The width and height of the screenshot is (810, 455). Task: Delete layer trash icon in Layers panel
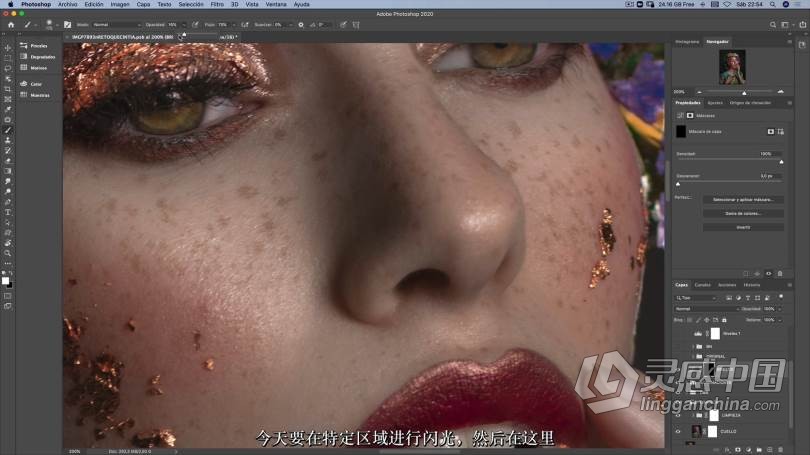(x=780, y=450)
